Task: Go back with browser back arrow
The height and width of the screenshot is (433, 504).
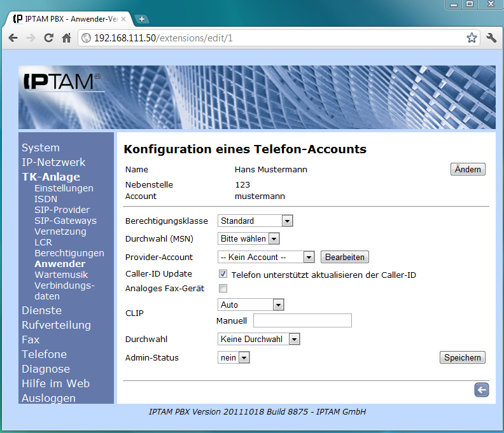Action: [13, 38]
